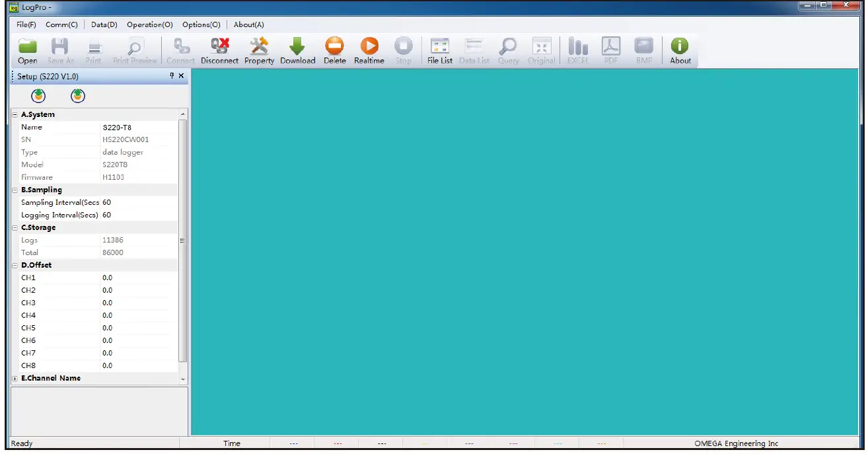
Task: Select the Model value S220T8
Action: 115,165
